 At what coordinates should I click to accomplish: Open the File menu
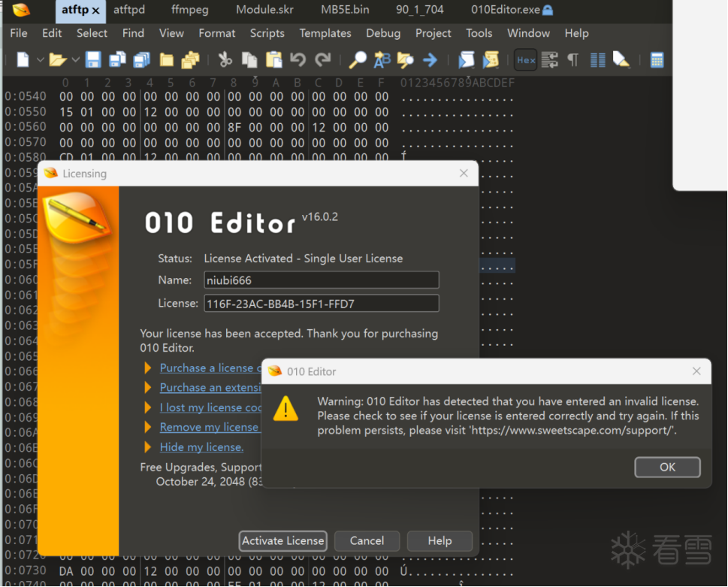click(x=19, y=33)
